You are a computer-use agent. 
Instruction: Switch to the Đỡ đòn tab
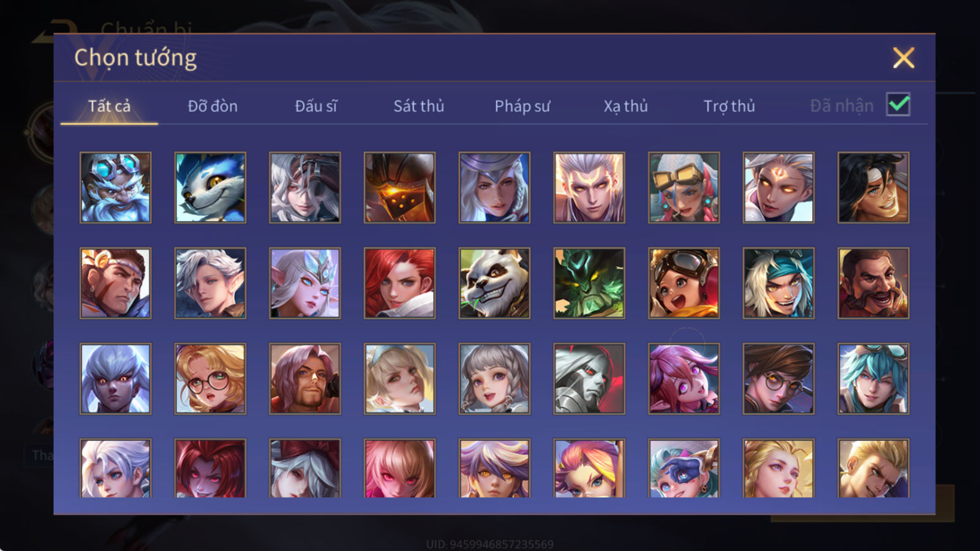coord(213,106)
